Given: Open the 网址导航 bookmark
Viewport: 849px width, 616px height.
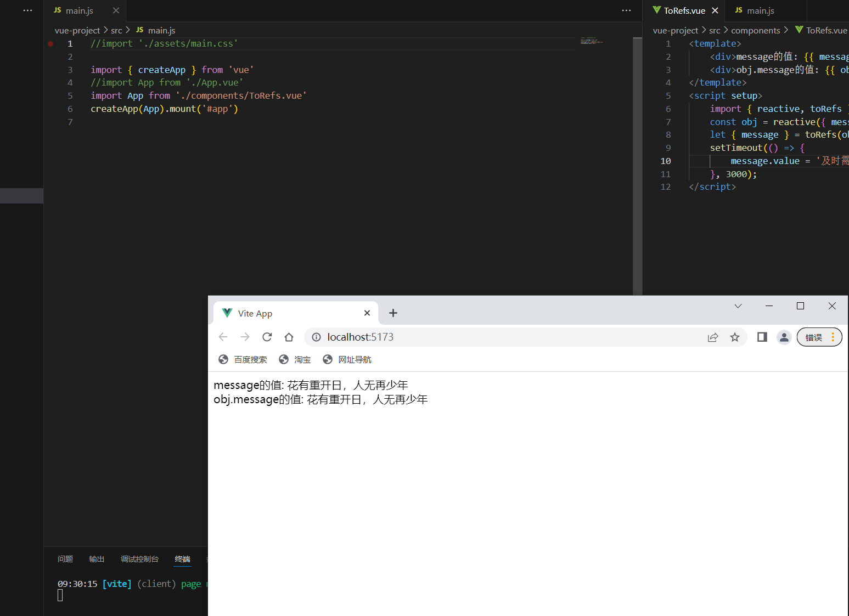Looking at the screenshot, I should pos(347,359).
